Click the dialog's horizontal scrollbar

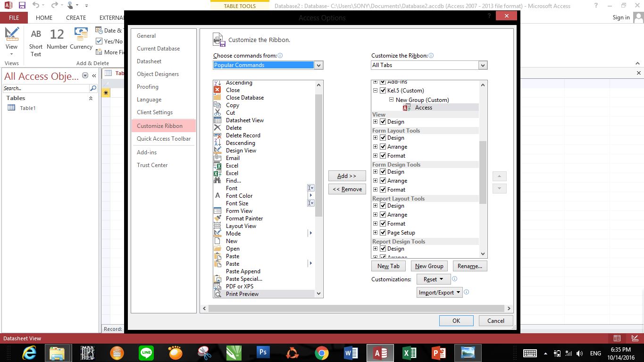[356, 308]
